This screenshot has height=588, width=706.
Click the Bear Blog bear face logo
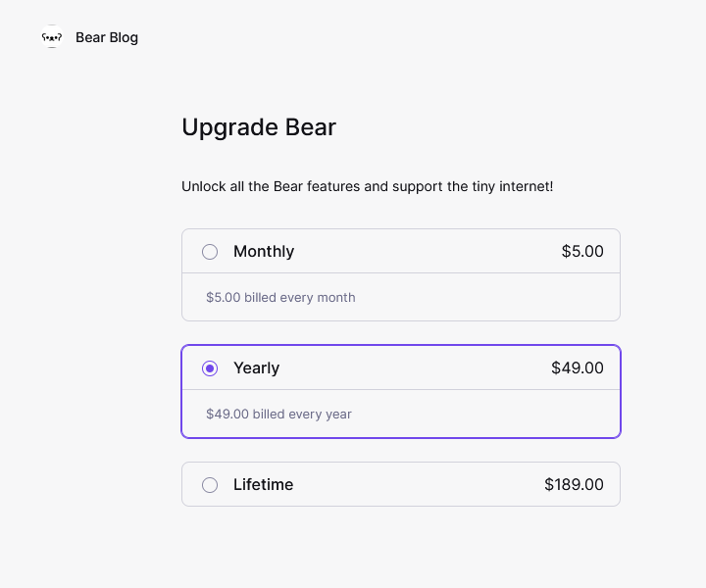coord(52,36)
